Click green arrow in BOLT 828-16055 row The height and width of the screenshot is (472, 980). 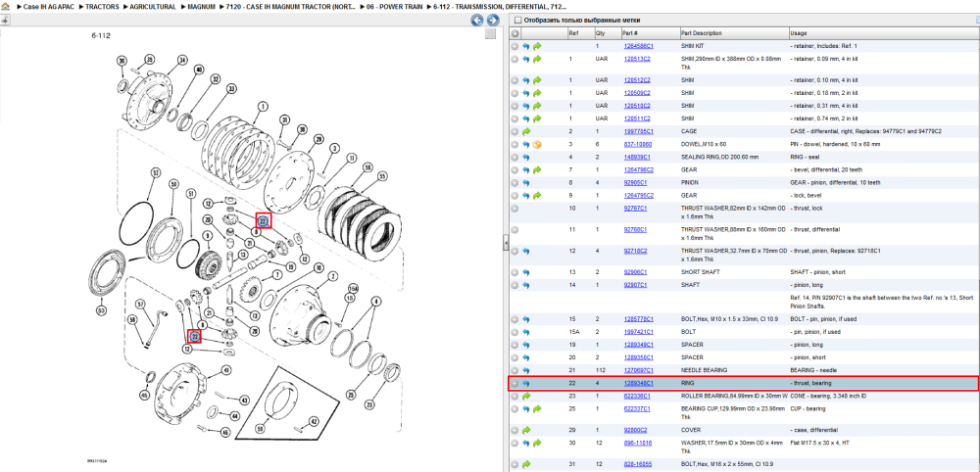coord(526,464)
